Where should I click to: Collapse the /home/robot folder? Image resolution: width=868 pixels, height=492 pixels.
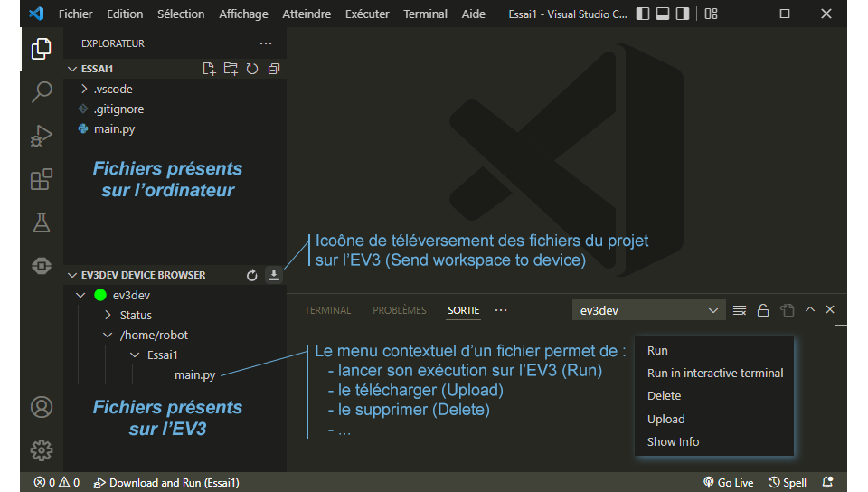click(108, 335)
